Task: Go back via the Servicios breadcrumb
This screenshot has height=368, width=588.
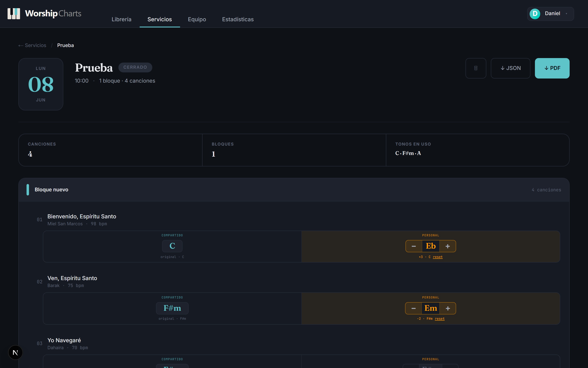Action: click(x=32, y=45)
